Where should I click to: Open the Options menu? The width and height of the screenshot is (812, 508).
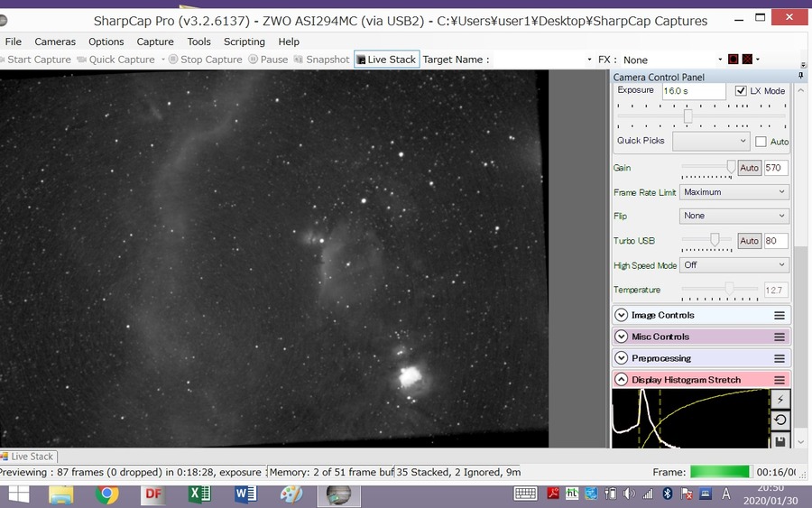click(106, 42)
